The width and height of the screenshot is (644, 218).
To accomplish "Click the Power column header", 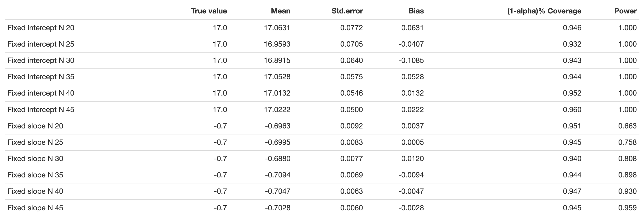I will coord(625,11).
